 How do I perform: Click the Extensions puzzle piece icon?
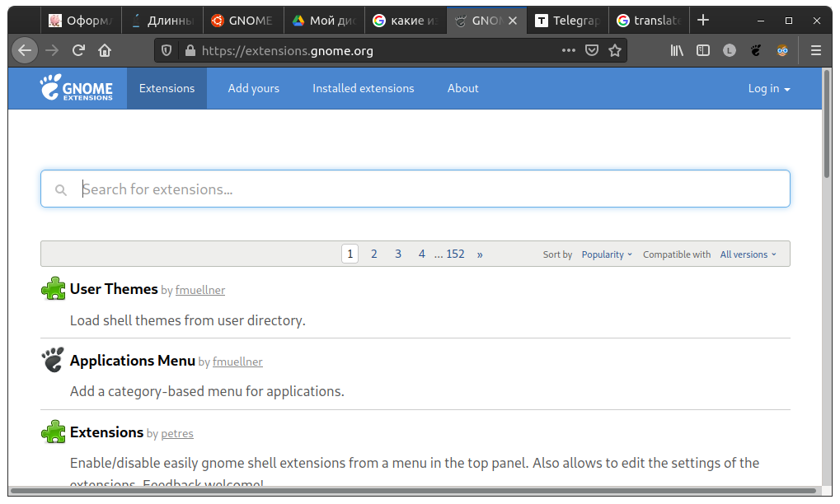tap(53, 432)
